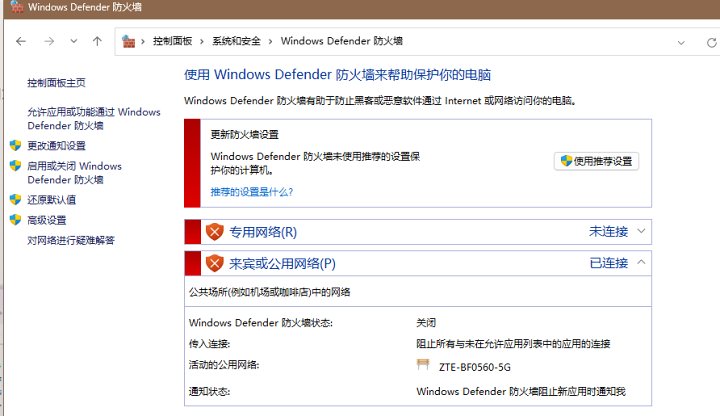Open 启用或关闭 Windows Defender 防火墙 link
The height and width of the screenshot is (416, 720).
point(74,173)
